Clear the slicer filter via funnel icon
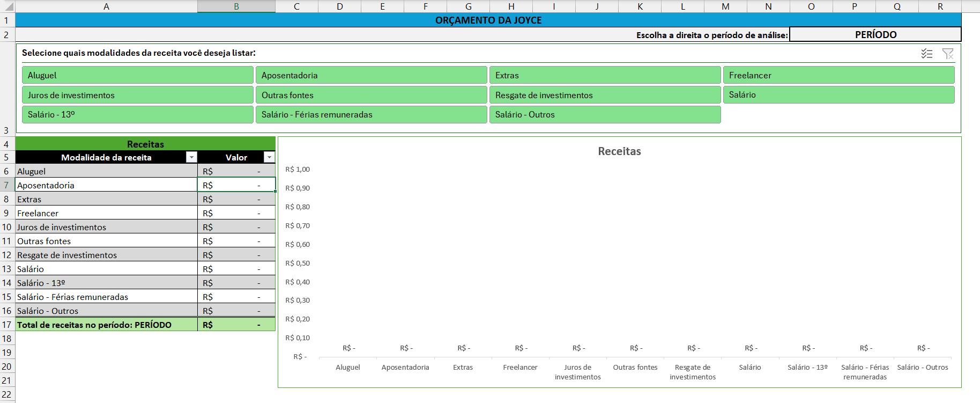 [x=948, y=54]
